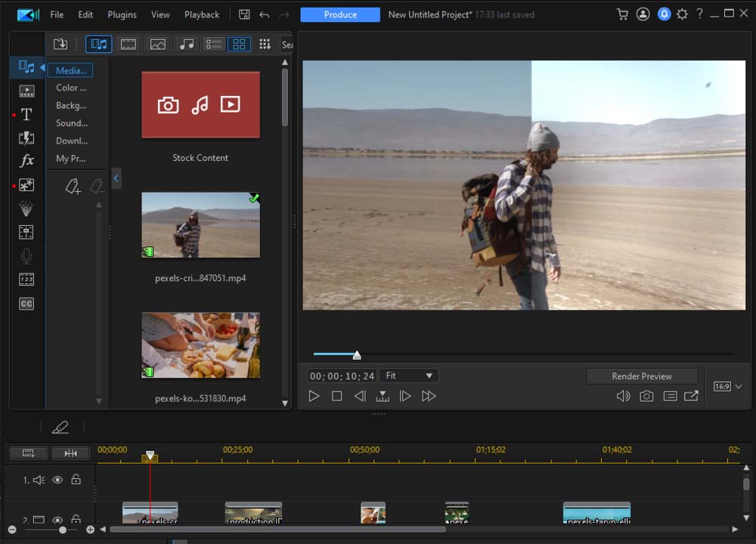Image resolution: width=756 pixels, height=544 pixels.
Task: Expand the 16:9 aspect ratio dropdown
Action: click(x=729, y=387)
